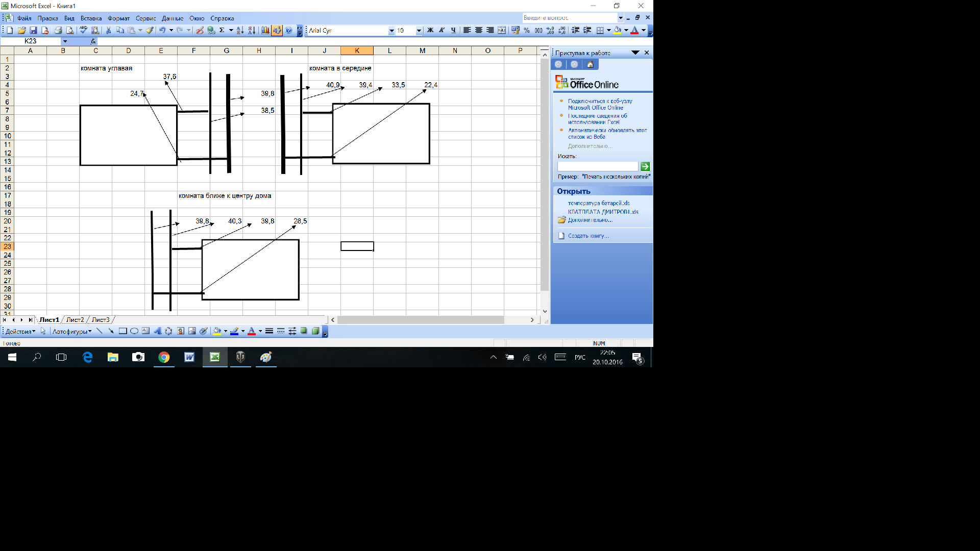
Task: Expand the undo history dropdown arrow
Action: pos(171,31)
